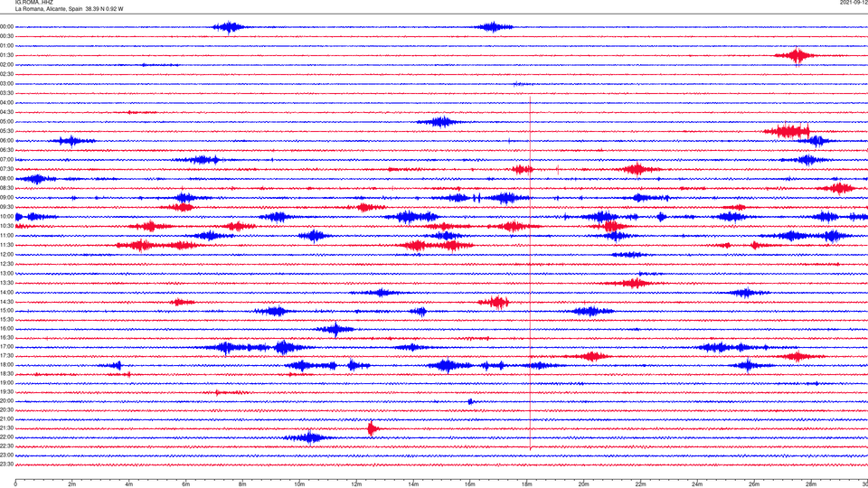Click the 11:30 trace time label
The height and width of the screenshot is (488, 868).
pos(6,245)
